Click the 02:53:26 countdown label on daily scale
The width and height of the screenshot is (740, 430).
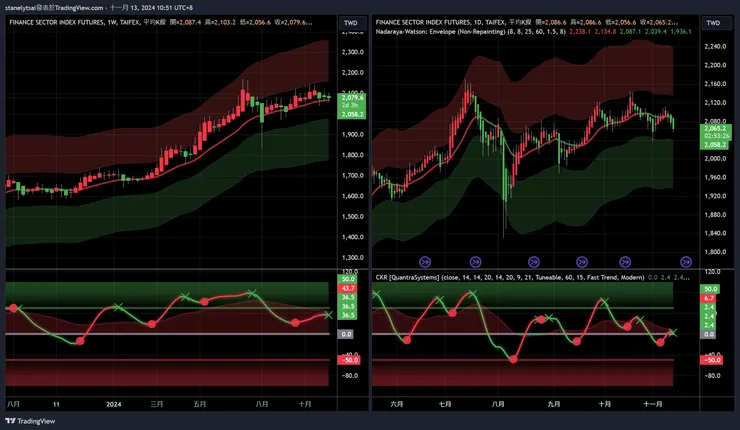[716, 136]
